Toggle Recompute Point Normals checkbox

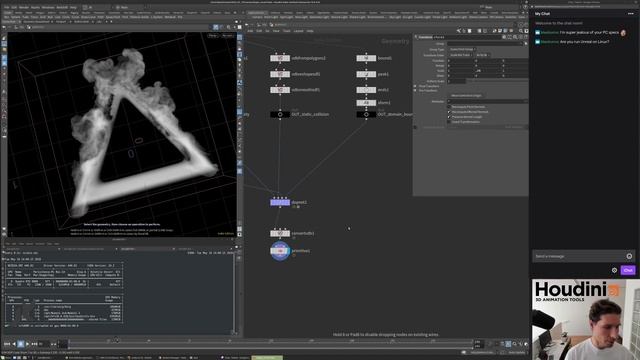tap(449, 107)
